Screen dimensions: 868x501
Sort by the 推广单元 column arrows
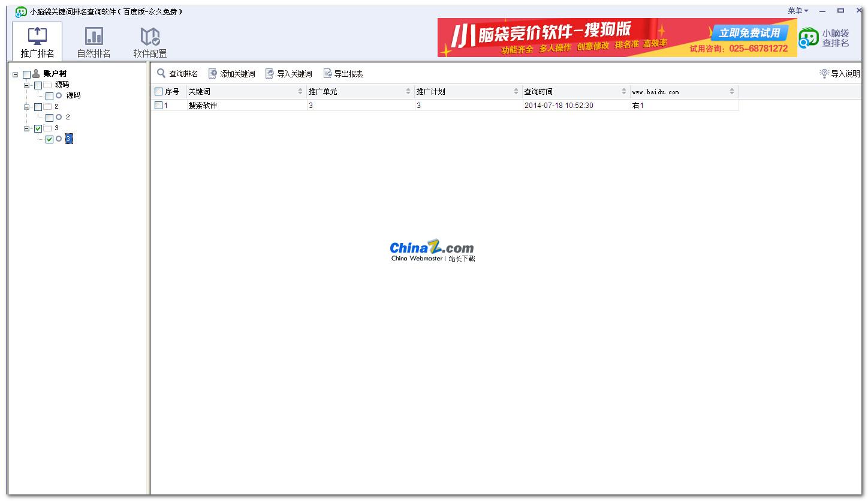click(408, 92)
